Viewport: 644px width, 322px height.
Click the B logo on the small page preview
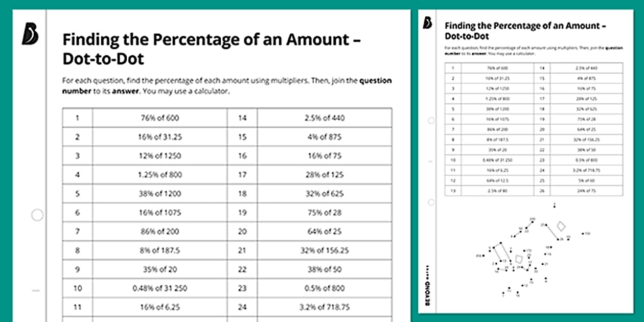coord(428,23)
